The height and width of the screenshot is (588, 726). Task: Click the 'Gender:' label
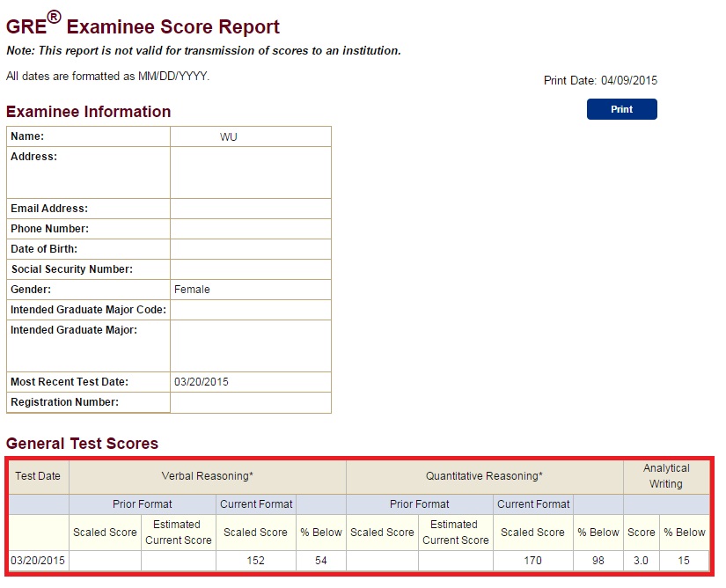point(31,290)
